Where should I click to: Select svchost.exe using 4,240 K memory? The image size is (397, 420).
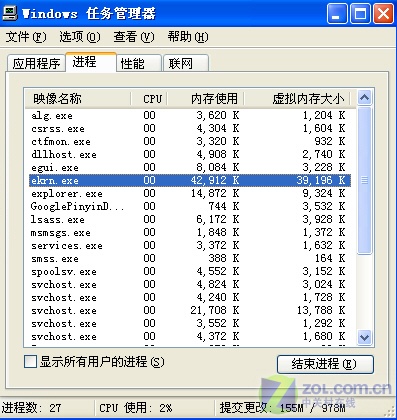pos(190,297)
